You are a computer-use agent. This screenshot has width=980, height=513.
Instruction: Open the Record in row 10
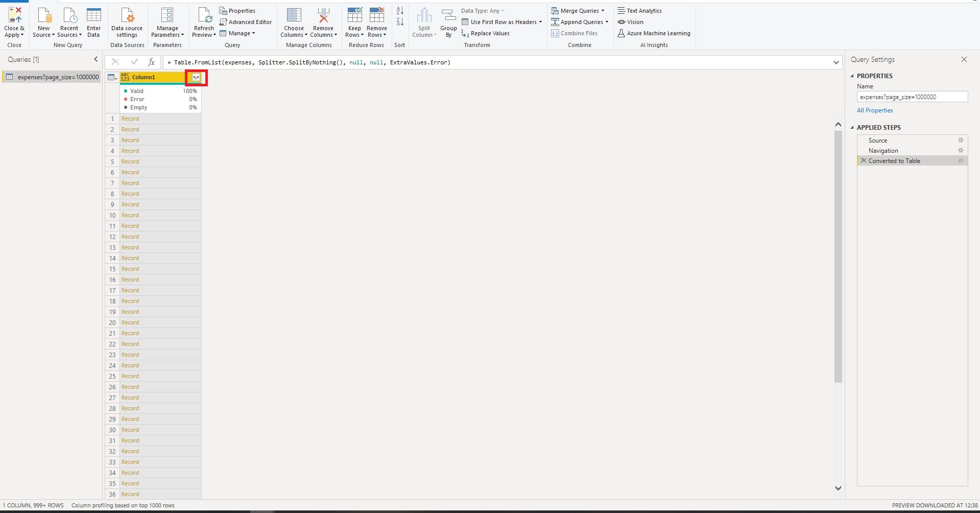coord(130,215)
